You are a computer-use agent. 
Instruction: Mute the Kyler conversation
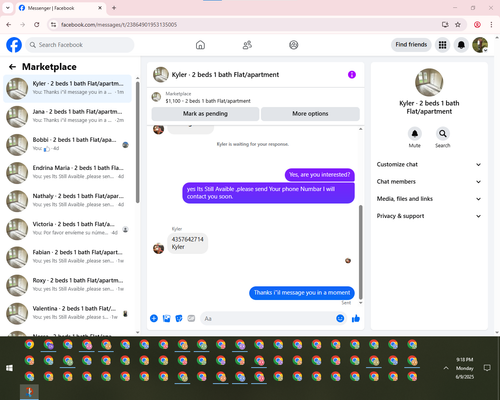(x=415, y=134)
